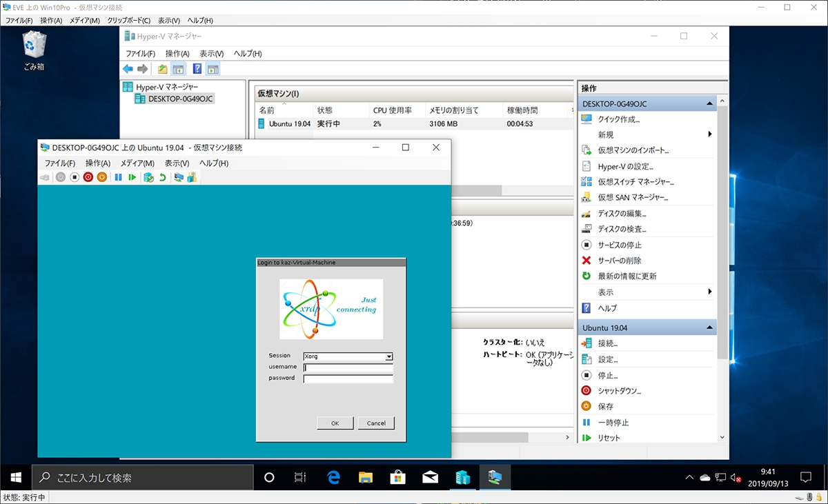Screen dimensions: 828x504
Task: Click the Turn Off (black square) icon in Ubuntu VM toolbar
Action: 75,177
